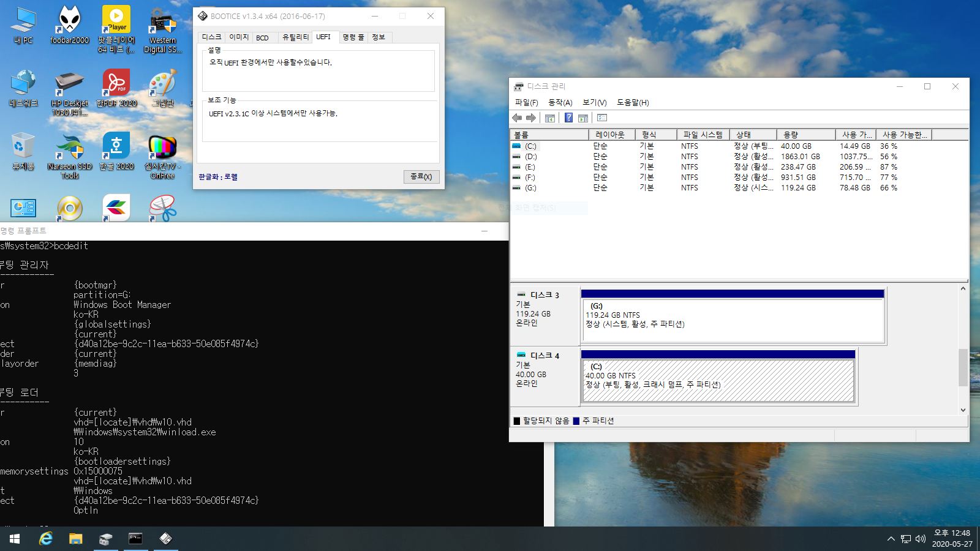Click the show/hide console tree toolbar icon

(550, 118)
